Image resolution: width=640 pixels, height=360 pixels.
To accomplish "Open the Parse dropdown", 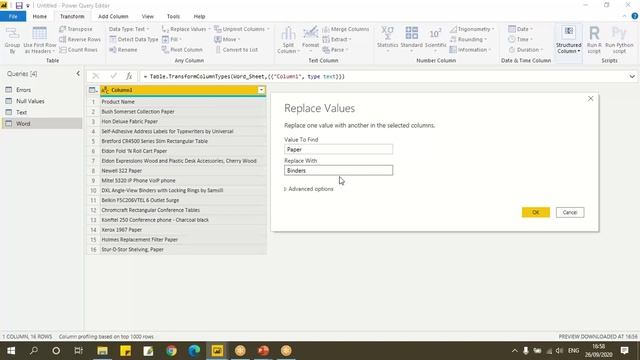I will tap(335, 49).
